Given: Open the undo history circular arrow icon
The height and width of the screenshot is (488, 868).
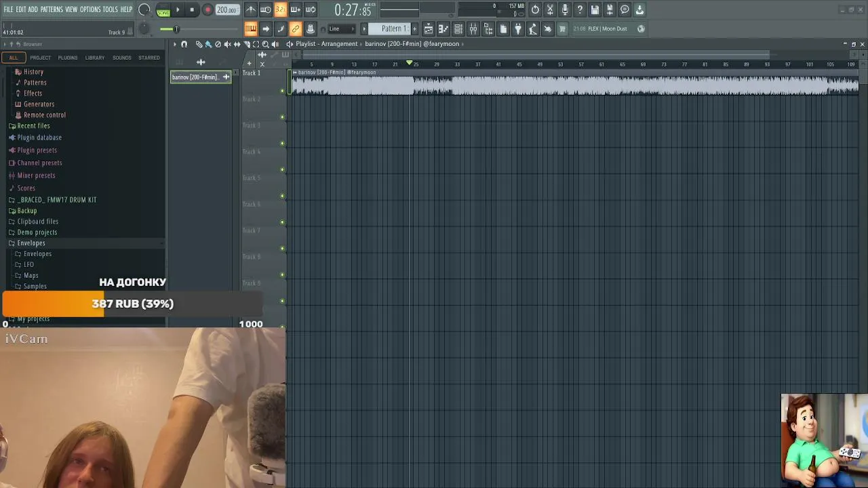Looking at the screenshot, I should point(535,9).
